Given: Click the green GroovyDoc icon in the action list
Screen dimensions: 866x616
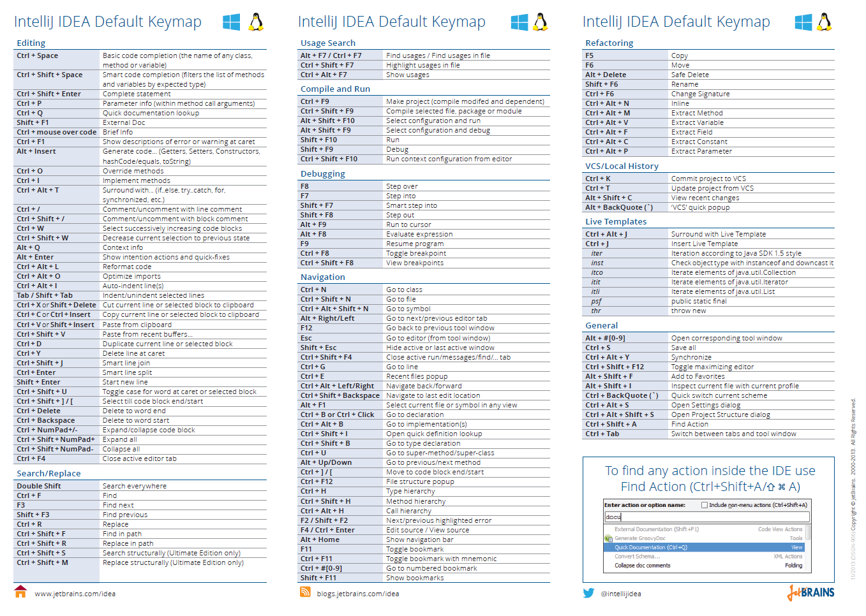Looking at the screenshot, I should pyautogui.click(x=608, y=538).
